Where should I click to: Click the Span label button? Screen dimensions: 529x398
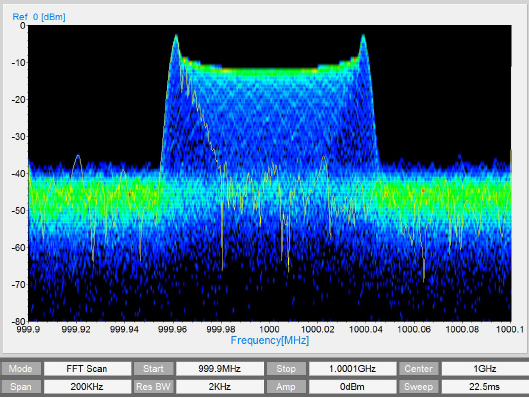(21, 387)
